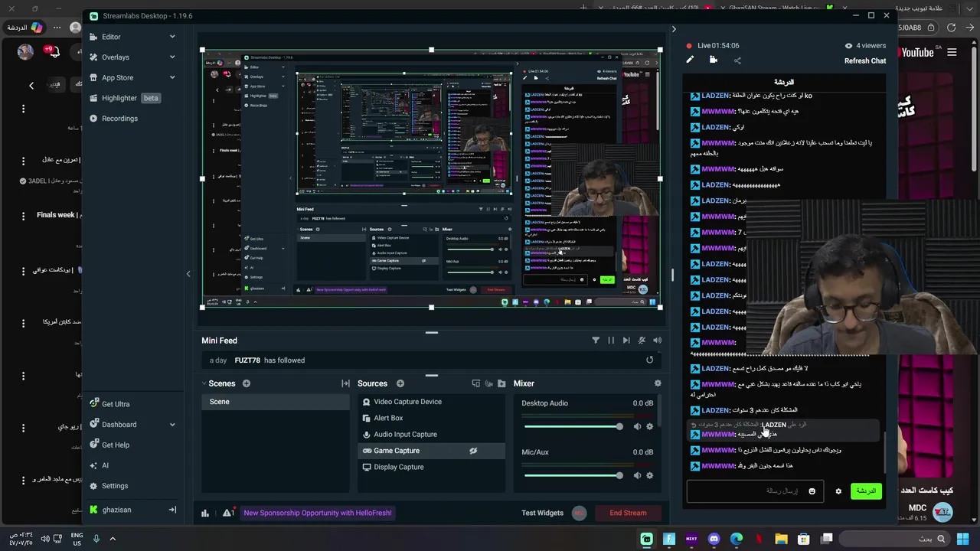This screenshot has height=551, width=980.
Task: Open the emoji picker in chat input
Action: (812, 491)
